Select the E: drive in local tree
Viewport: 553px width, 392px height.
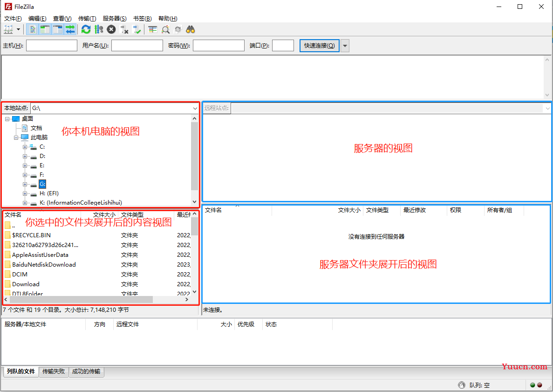(x=42, y=165)
